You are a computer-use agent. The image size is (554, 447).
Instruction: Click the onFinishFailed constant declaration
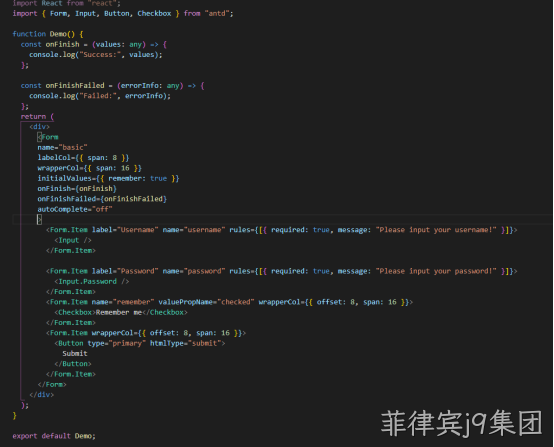point(75,86)
